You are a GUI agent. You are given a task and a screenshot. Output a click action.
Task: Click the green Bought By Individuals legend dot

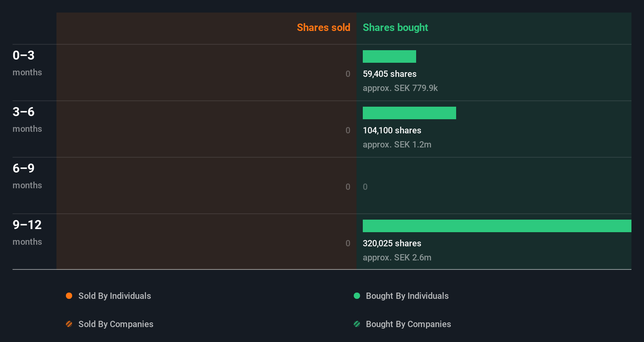point(357,296)
